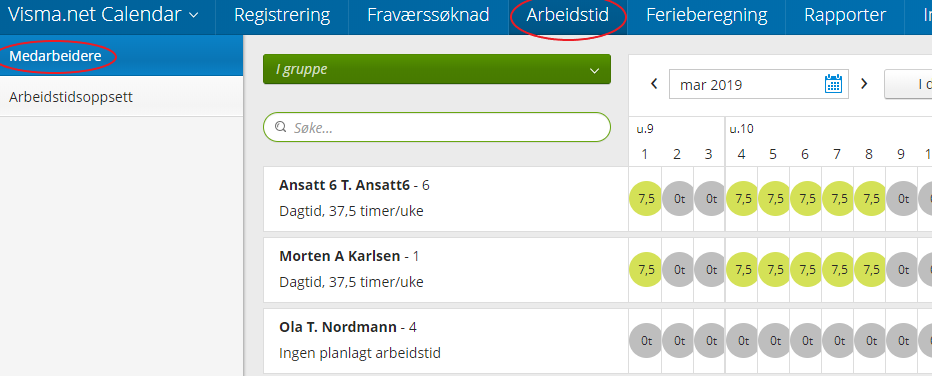Click Ola Nordmann's 0t circle on day 1
Viewport: 932px width, 376px height.
point(646,341)
